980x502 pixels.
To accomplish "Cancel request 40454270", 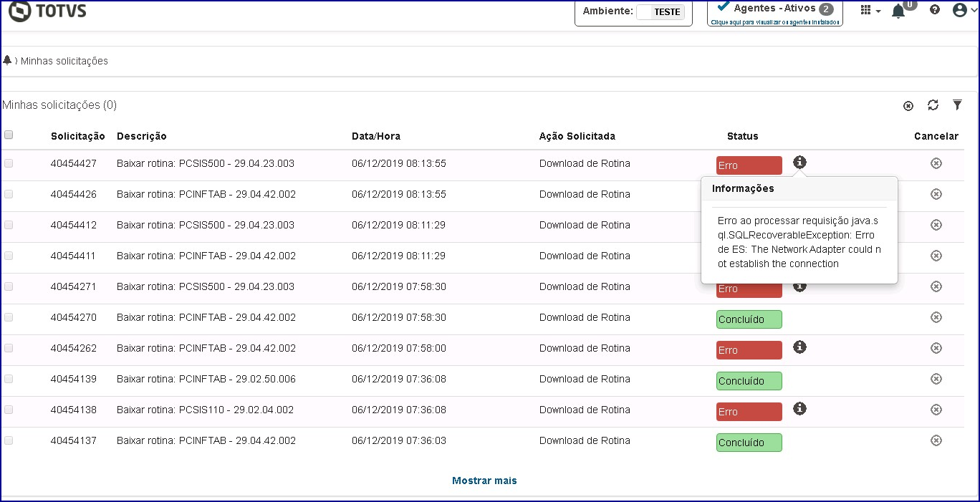I will [x=936, y=317].
